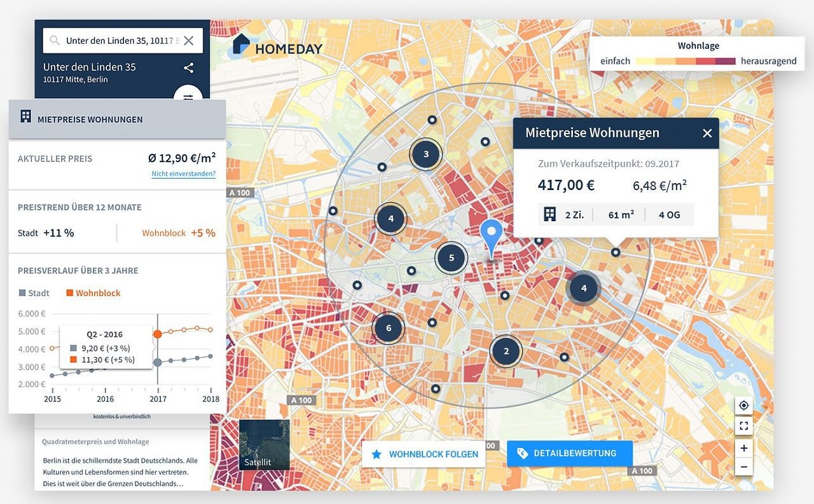Click the blue location pin marker
814x504 pixels.
pyautogui.click(x=491, y=236)
